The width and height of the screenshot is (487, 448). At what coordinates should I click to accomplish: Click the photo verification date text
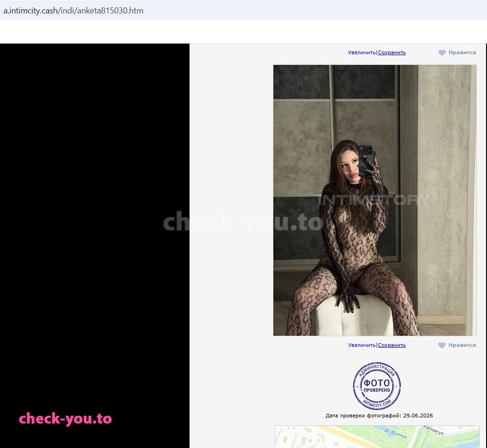[x=379, y=416]
